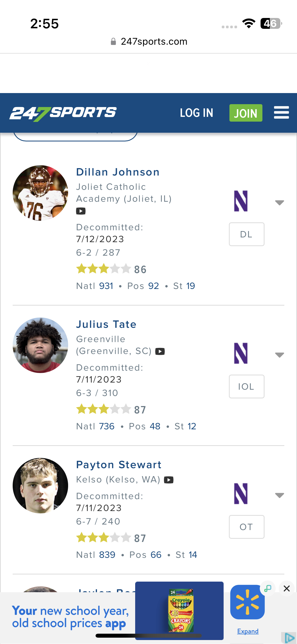Image resolution: width=297 pixels, height=644 pixels.
Task: Tap LOG IN in the header
Action: click(x=196, y=113)
